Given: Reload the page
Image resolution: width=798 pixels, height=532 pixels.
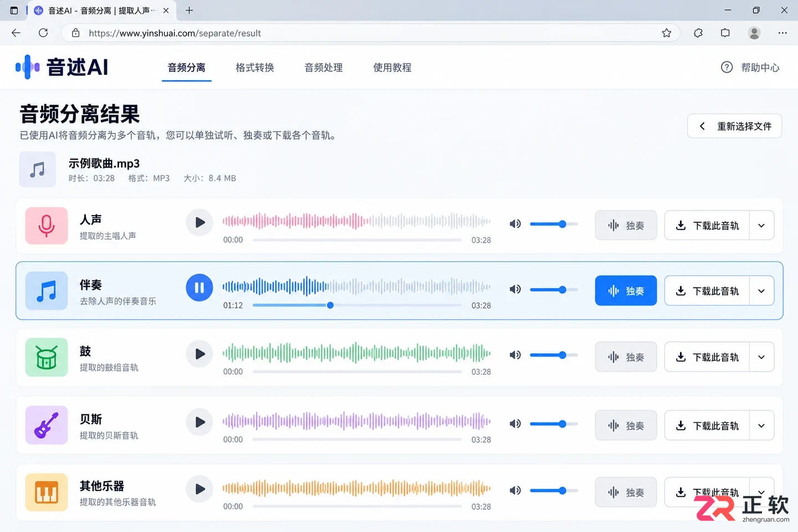Looking at the screenshot, I should (43, 33).
